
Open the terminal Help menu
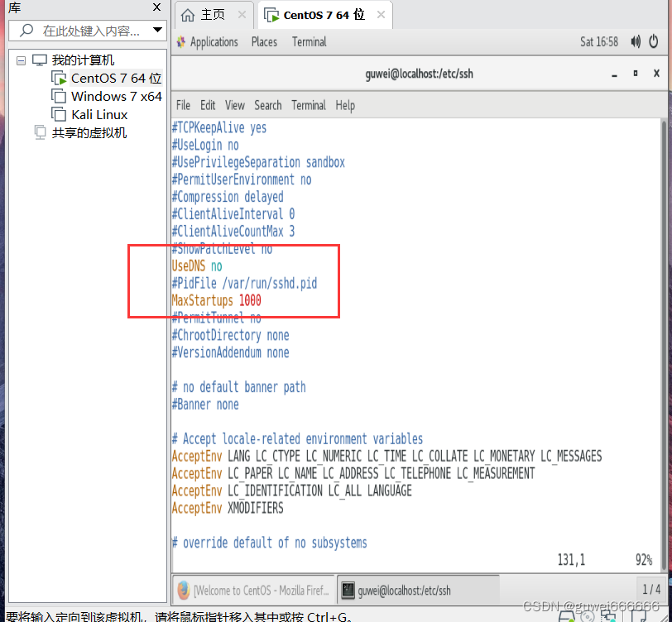tap(345, 105)
